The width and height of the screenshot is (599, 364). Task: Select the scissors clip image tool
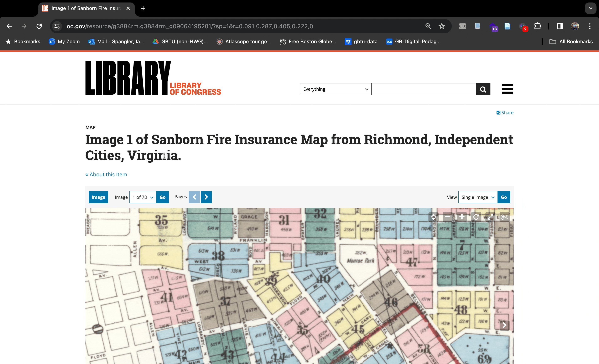pos(504,217)
